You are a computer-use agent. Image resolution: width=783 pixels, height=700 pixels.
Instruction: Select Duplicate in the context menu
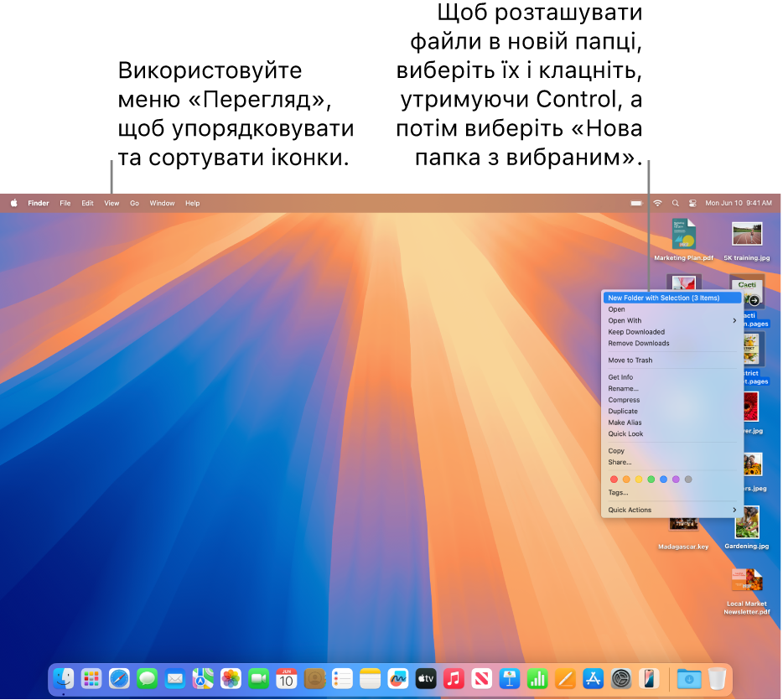click(x=672, y=412)
